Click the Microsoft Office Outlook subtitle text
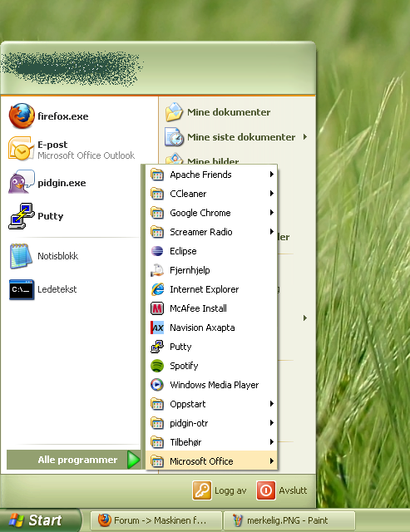410x532 pixels. 86,155
